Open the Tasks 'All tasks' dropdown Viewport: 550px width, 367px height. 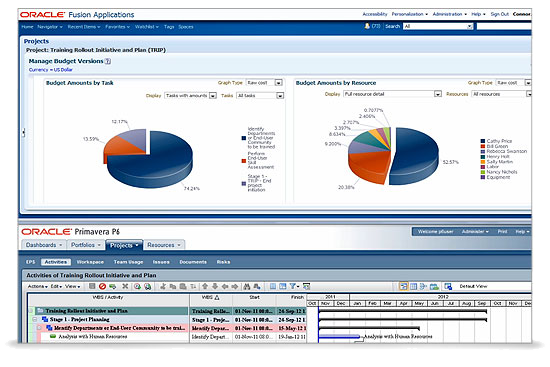coord(280,95)
